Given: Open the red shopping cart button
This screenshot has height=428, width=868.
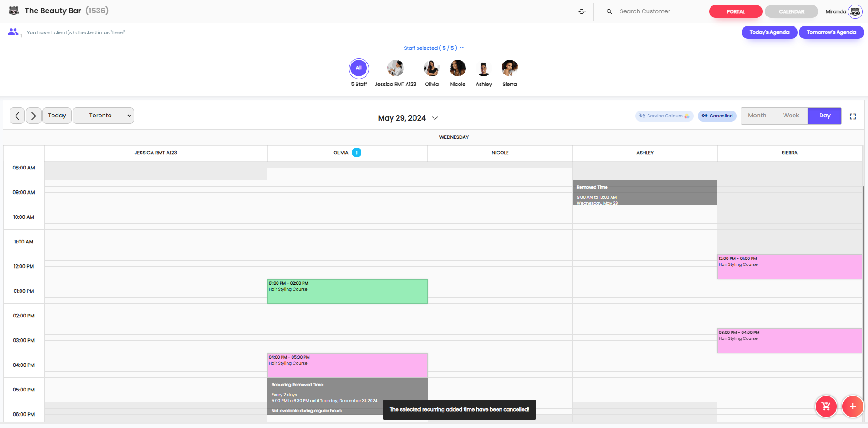Looking at the screenshot, I should (826, 406).
